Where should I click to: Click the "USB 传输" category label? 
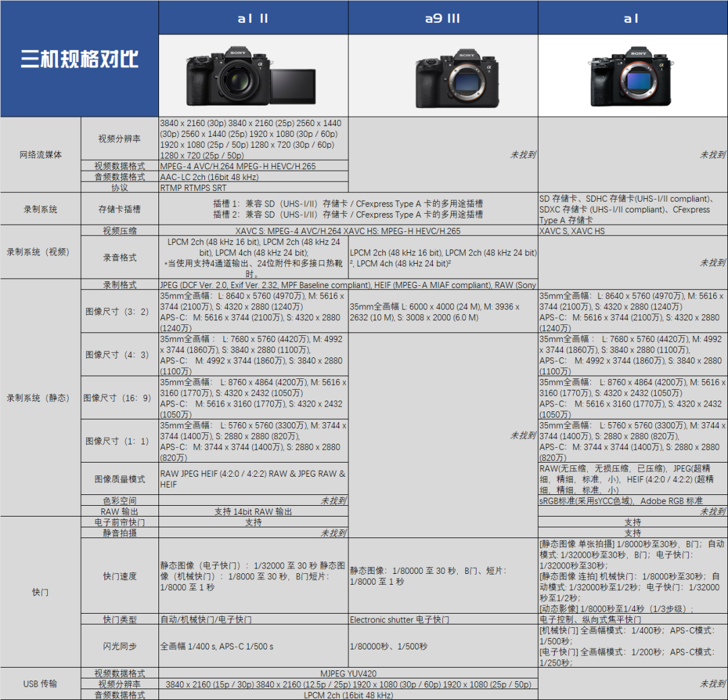40,684
